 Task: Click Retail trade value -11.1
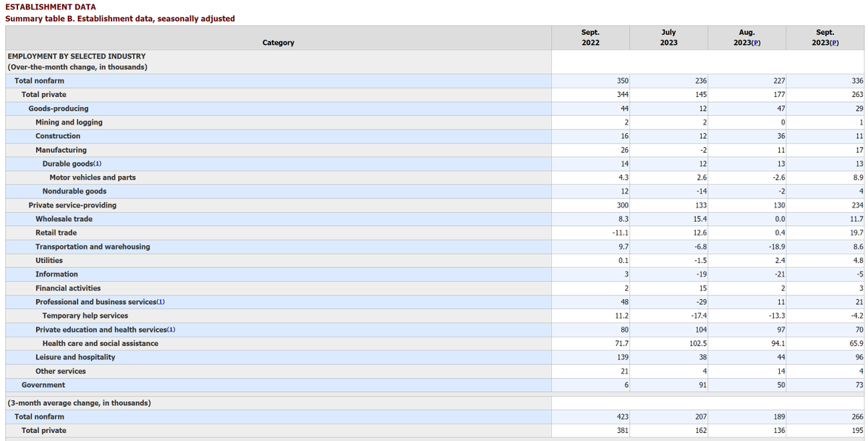(620, 232)
